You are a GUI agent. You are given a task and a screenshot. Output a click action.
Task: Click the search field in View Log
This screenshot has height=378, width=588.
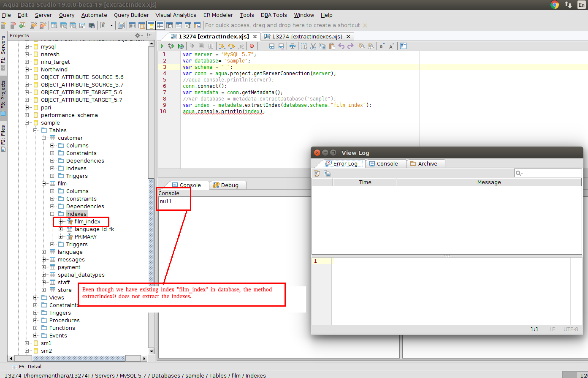click(548, 173)
